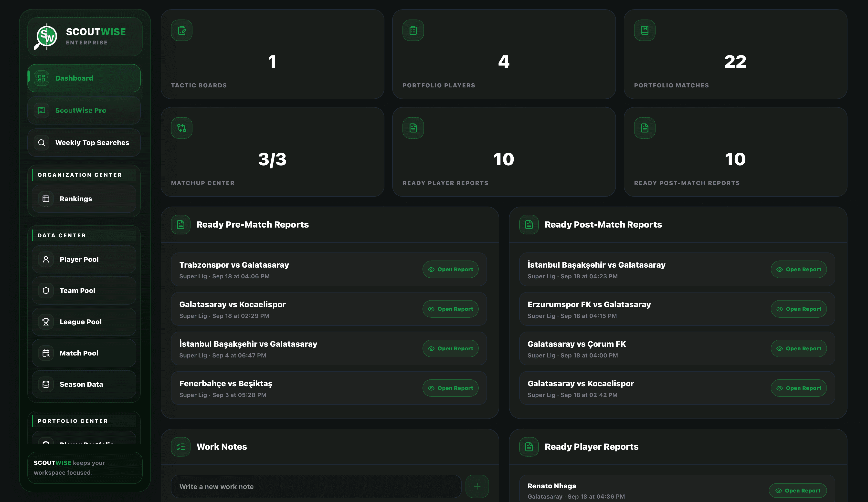
Task: Open the post-match İstanbul Başakşehir vs Galatasaray report
Action: (x=799, y=270)
